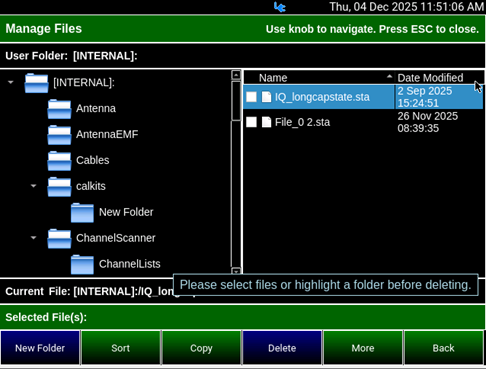Sort by the Name column header
This screenshot has width=486, height=369.
pos(319,78)
